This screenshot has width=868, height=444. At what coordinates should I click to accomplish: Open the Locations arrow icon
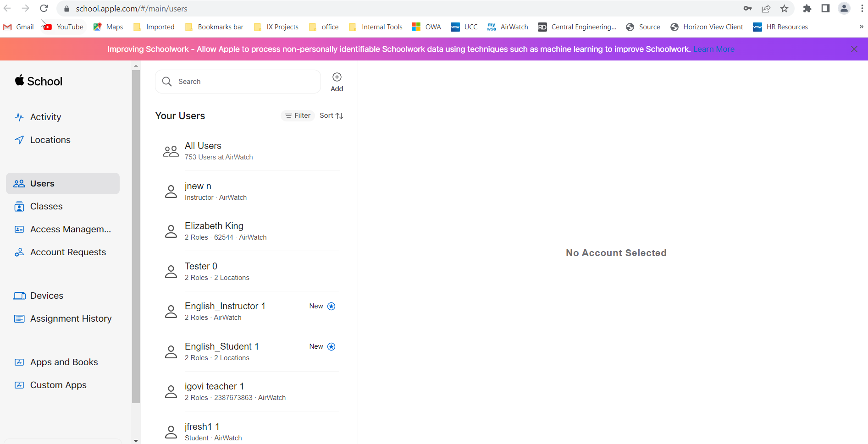(x=19, y=140)
